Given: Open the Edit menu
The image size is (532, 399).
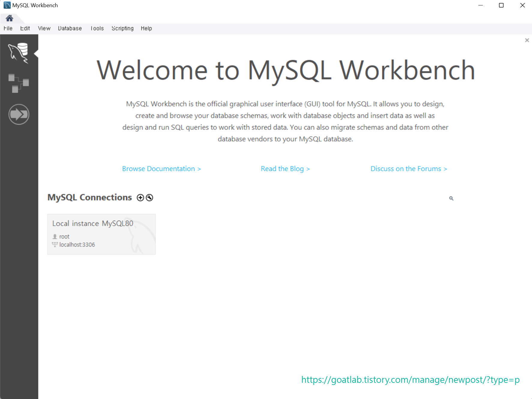Looking at the screenshot, I should [x=25, y=28].
